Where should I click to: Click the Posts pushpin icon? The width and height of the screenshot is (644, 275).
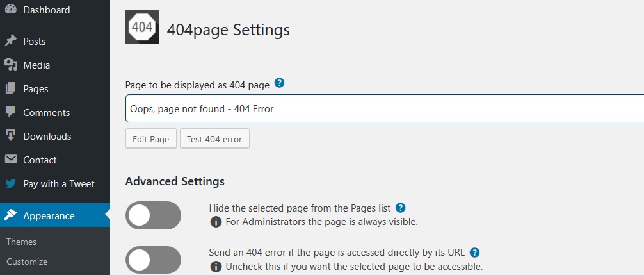point(11,41)
